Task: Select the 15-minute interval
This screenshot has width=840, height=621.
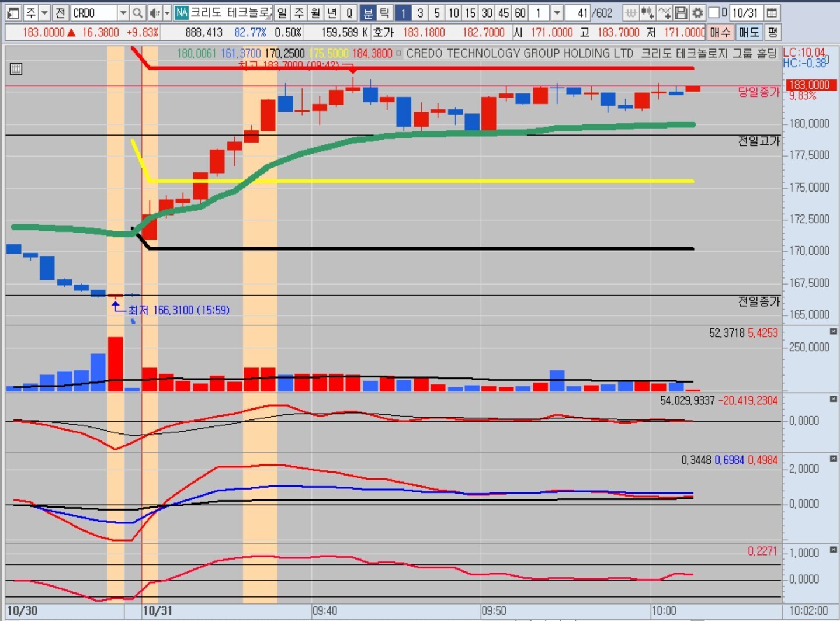Action: [470, 12]
